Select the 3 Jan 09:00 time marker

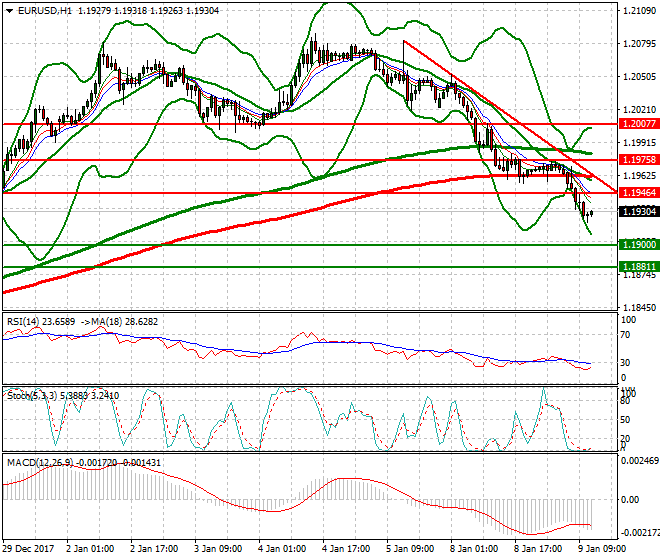(x=217, y=550)
